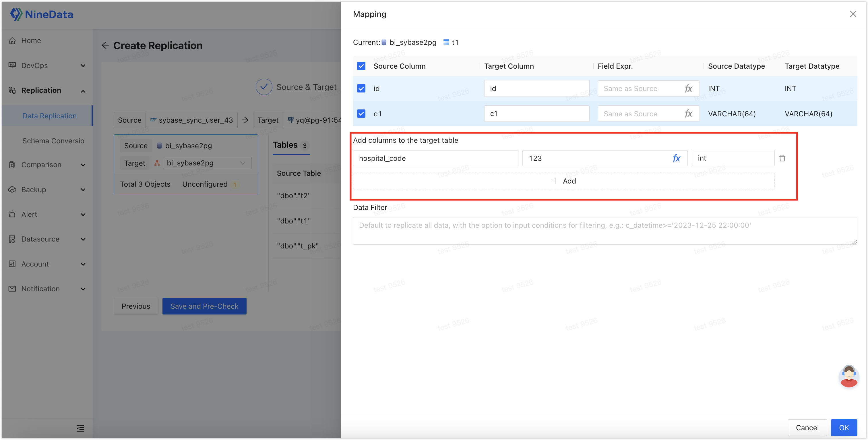The height and width of the screenshot is (440, 868).
Task: Click the Replication sidebar icon
Action: pos(12,90)
